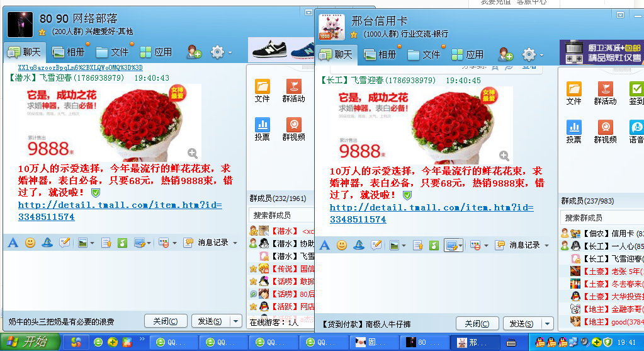Open 文件 app in 邢台信用卡 side panel
This screenshot has height=351, width=644.
tap(573, 93)
